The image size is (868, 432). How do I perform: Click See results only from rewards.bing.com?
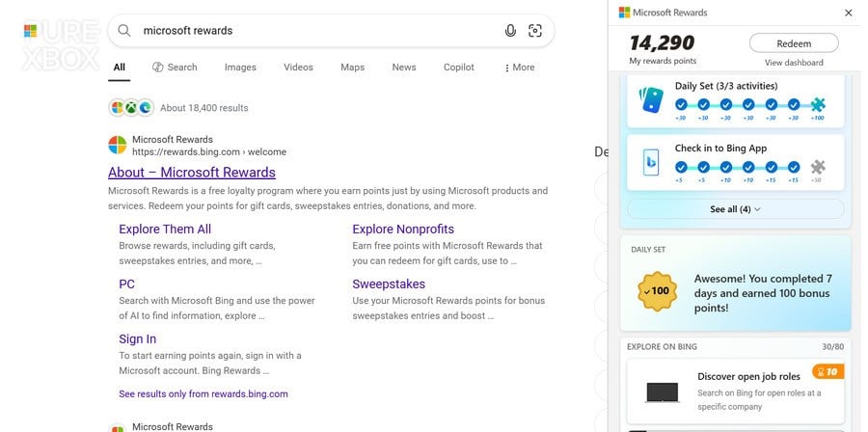203,393
